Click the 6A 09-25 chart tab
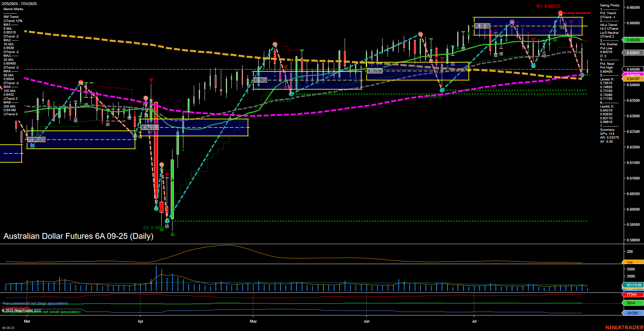This screenshot has height=331, width=644. click(x=8, y=328)
